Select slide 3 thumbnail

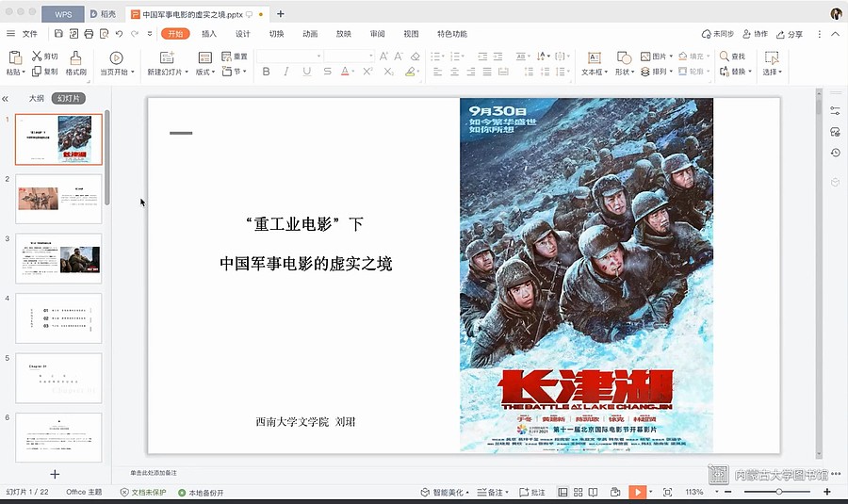pos(58,258)
